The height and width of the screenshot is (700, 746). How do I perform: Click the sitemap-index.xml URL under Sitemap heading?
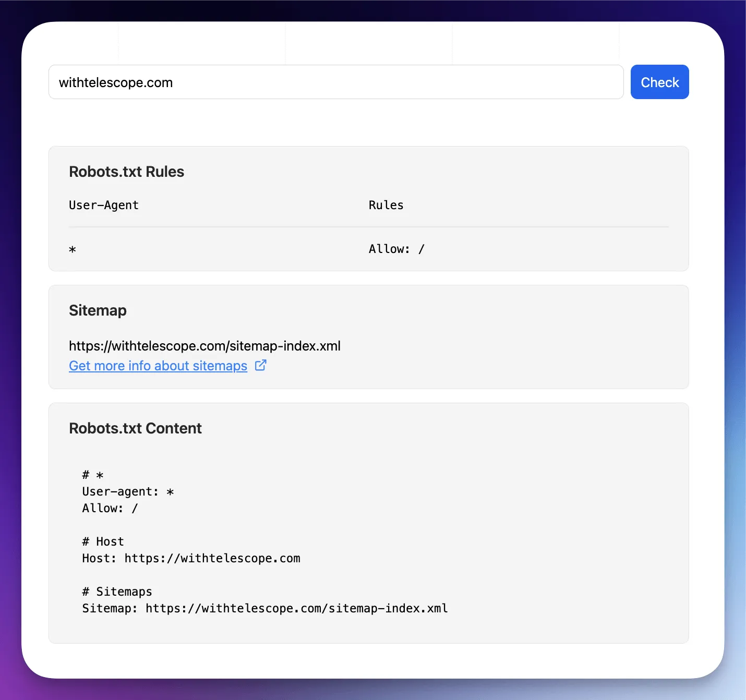(204, 346)
